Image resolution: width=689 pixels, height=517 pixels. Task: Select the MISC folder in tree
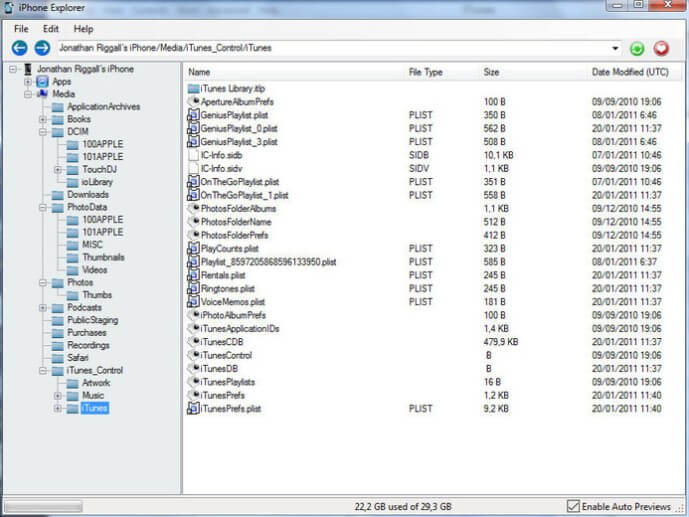pos(92,245)
